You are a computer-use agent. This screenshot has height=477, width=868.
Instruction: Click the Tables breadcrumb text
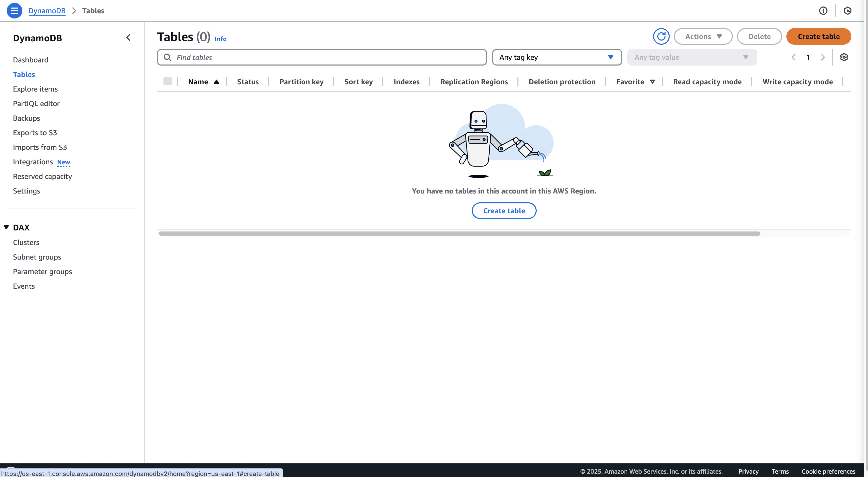coord(93,11)
